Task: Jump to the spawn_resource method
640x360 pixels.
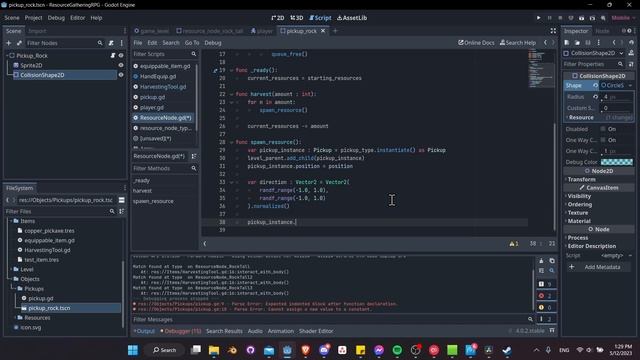Action: tap(153, 201)
